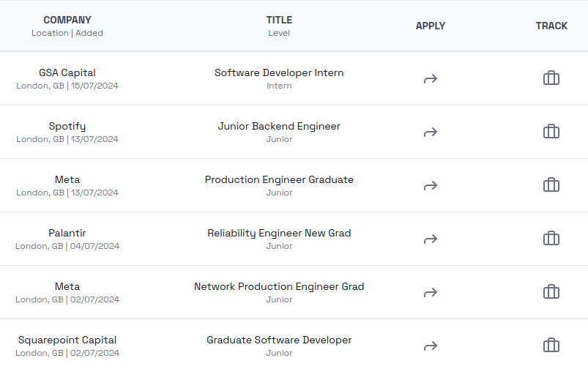Click the date 04/07/2024 under Palantir
This screenshot has height=369, width=588.
tap(94, 247)
